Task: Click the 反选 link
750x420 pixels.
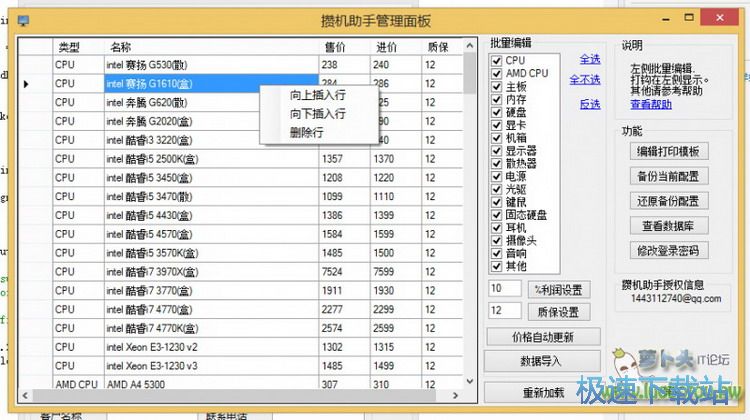Action: coord(590,104)
